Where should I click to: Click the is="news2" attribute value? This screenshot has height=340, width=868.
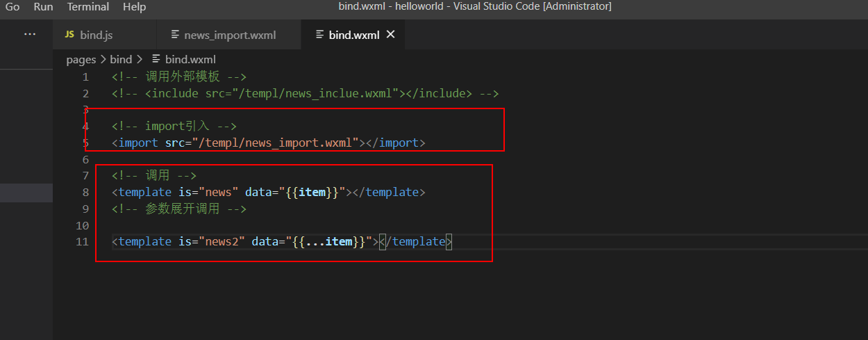click(x=222, y=241)
